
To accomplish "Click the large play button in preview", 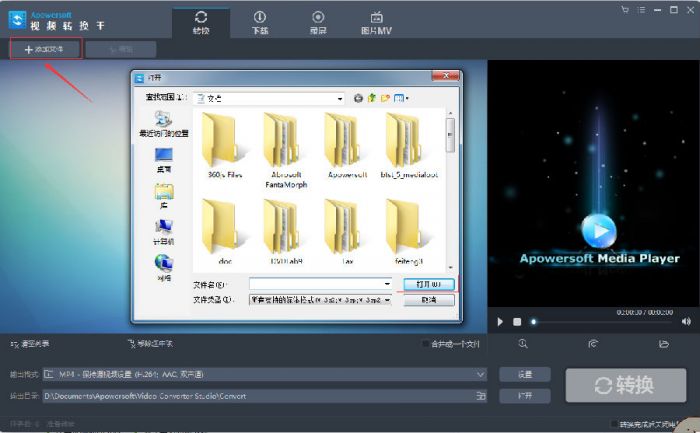I will [599, 231].
